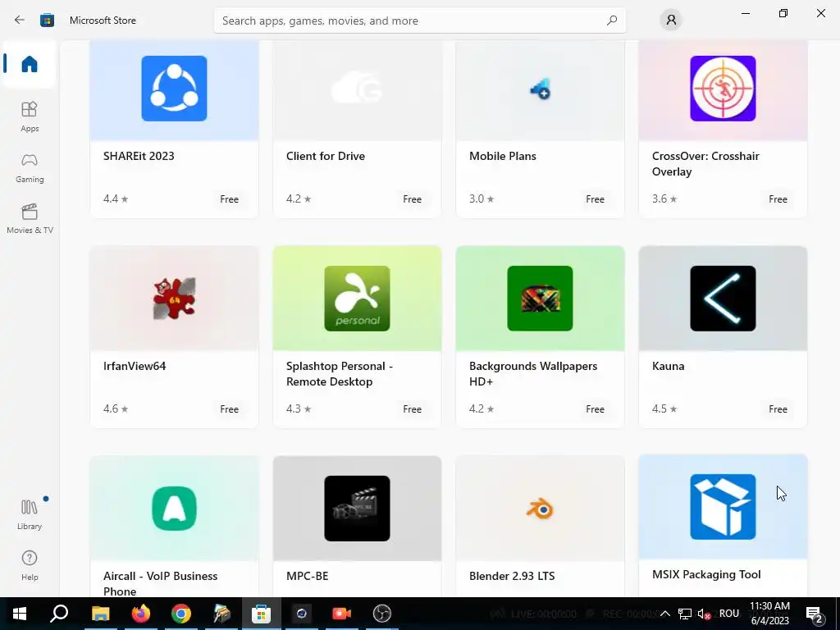
Task: Click the Aircall app icon
Action: click(174, 509)
